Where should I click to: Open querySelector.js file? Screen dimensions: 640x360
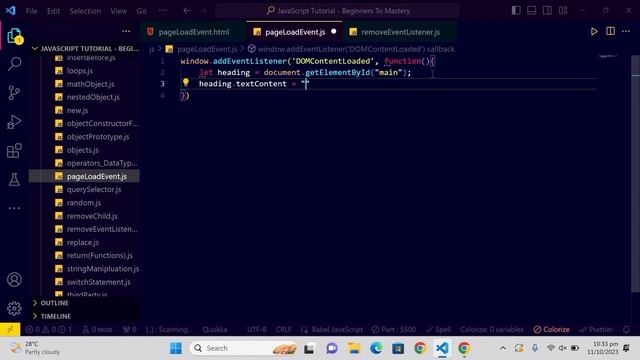[x=94, y=189]
